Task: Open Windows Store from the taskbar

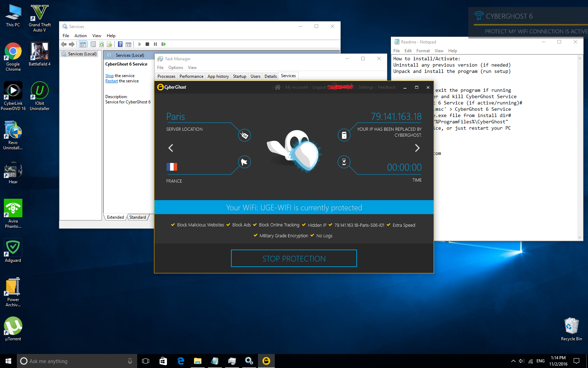Action: 163,361
